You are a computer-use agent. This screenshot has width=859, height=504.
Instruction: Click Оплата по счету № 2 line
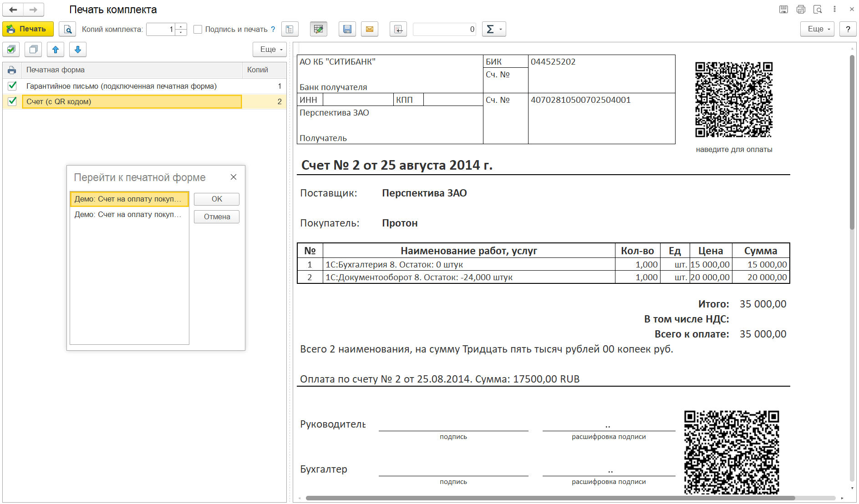coord(440,379)
